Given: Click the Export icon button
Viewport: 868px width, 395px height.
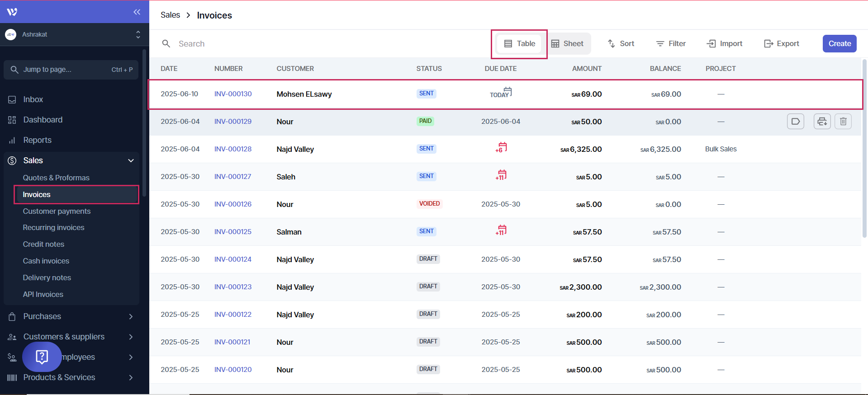Looking at the screenshot, I should point(781,44).
